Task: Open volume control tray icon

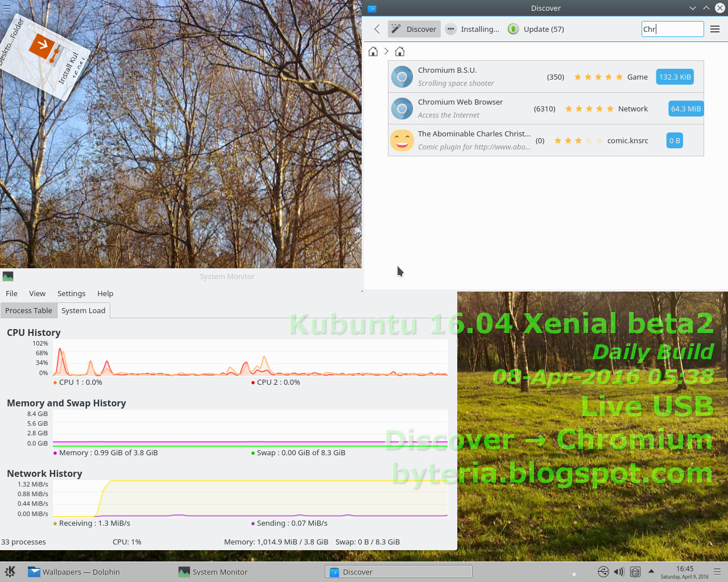Action: tap(619, 572)
